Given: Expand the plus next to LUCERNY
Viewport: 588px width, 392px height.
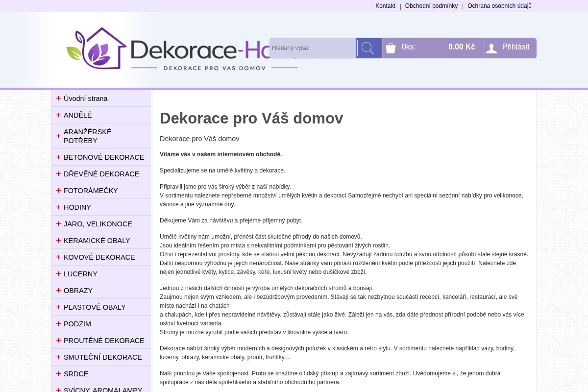Looking at the screenshot, I should [x=58, y=274].
